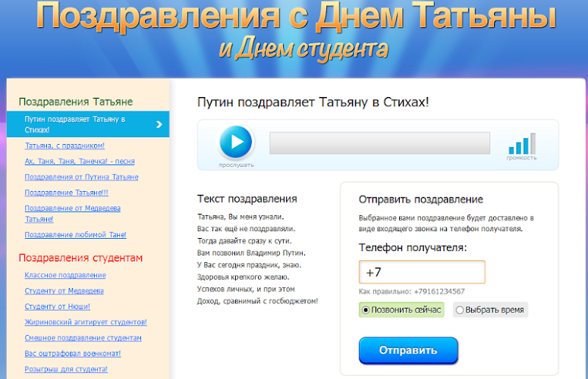This screenshot has width=588, height=379.
Task: Open 'Вас оштрафовал военкомат!' link
Action: click(73, 353)
